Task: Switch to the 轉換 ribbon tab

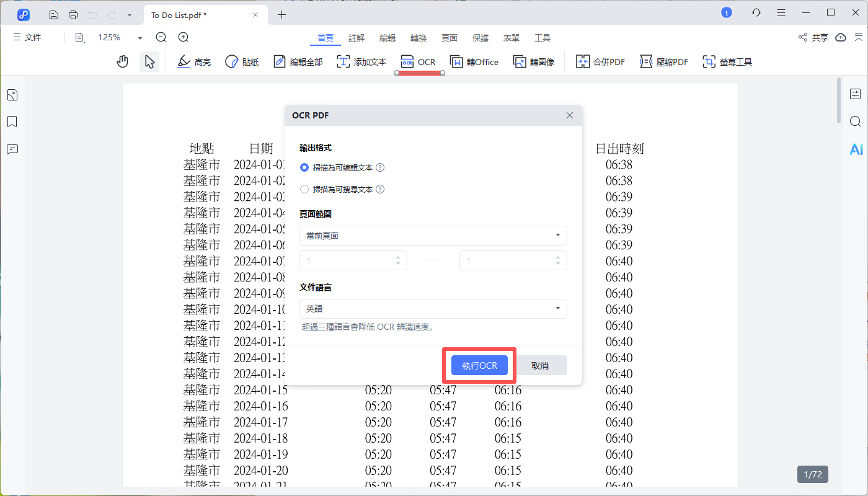Action: click(418, 38)
